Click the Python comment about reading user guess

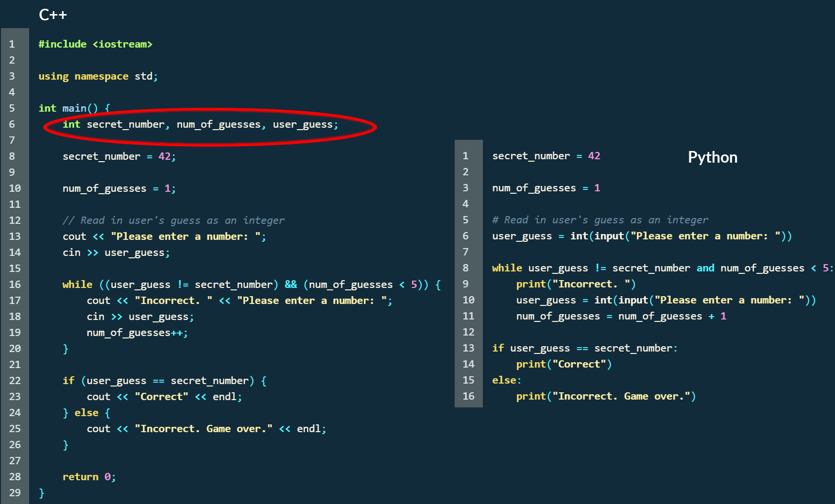coord(600,219)
